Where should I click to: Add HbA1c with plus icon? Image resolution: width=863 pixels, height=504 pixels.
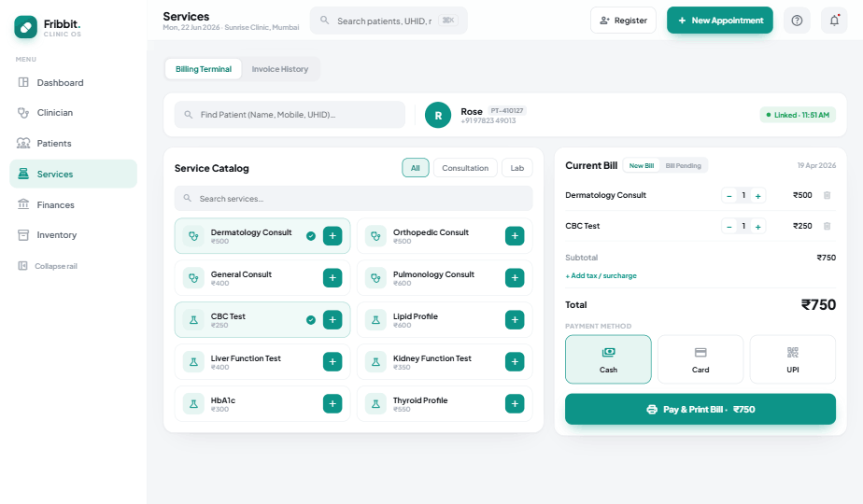(332, 404)
